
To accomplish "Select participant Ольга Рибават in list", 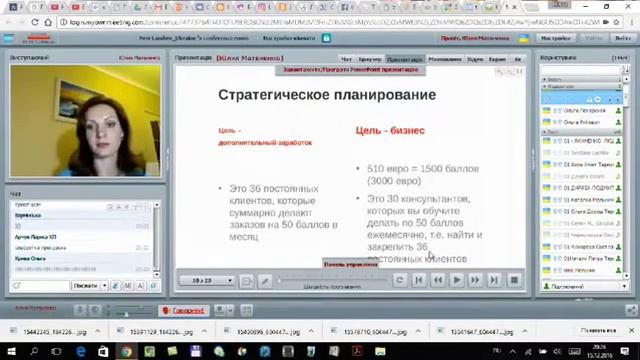I will tap(581, 122).
